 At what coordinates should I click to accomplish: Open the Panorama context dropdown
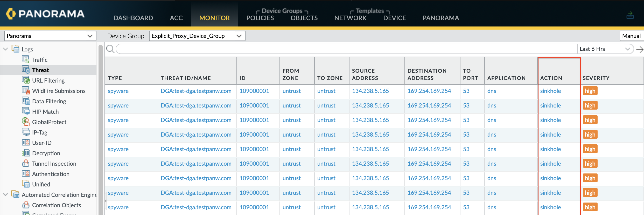(x=50, y=36)
